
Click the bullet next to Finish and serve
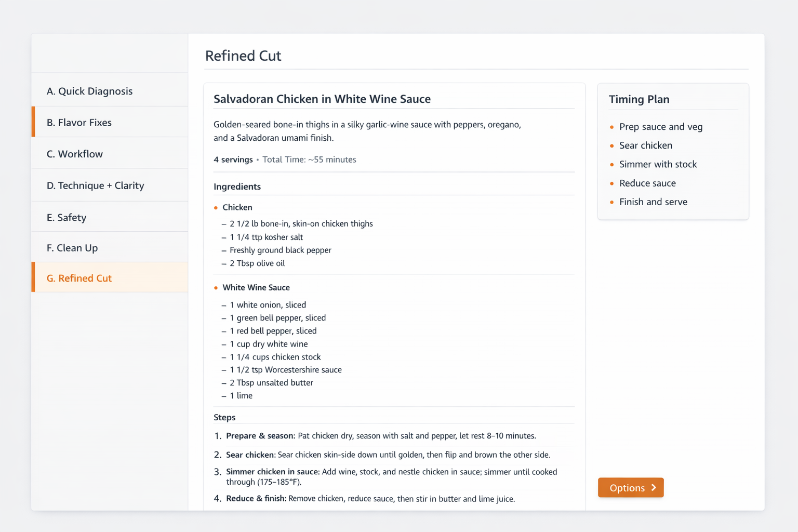[x=612, y=202]
